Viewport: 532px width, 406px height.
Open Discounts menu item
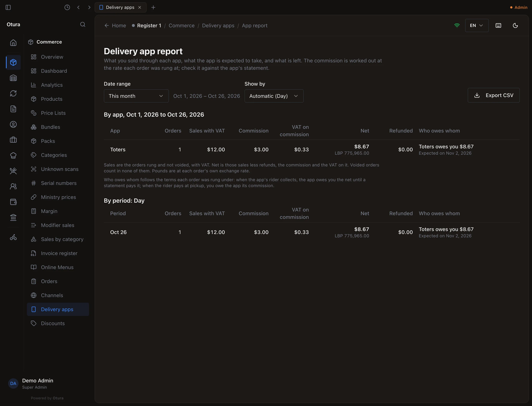(x=58, y=323)
